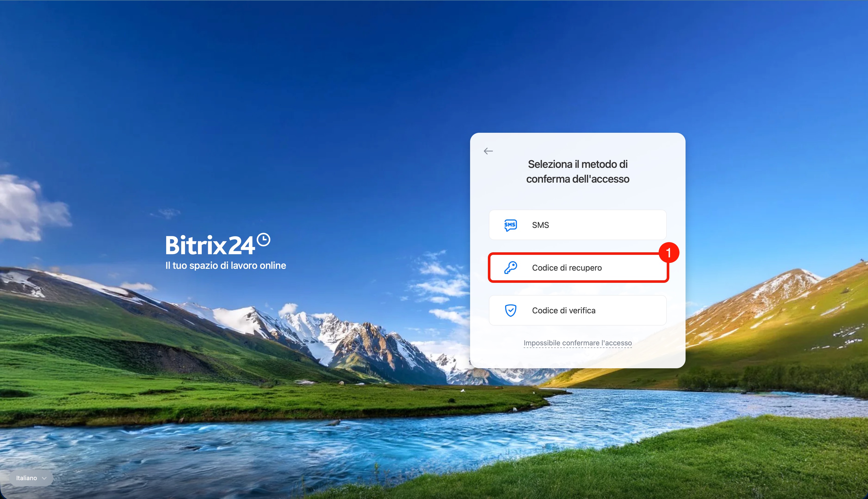Open the Italiano language dropdown

click(x=31, y=478)
